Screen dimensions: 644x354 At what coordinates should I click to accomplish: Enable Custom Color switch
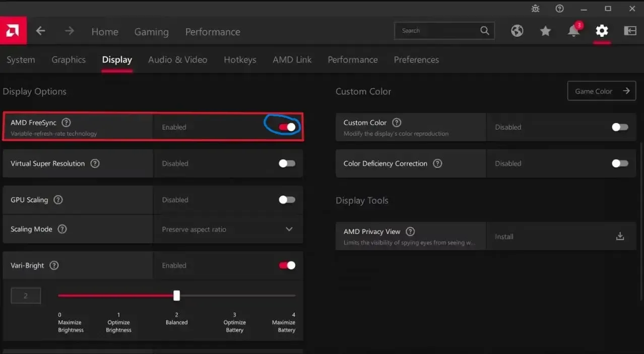point(619,127)
